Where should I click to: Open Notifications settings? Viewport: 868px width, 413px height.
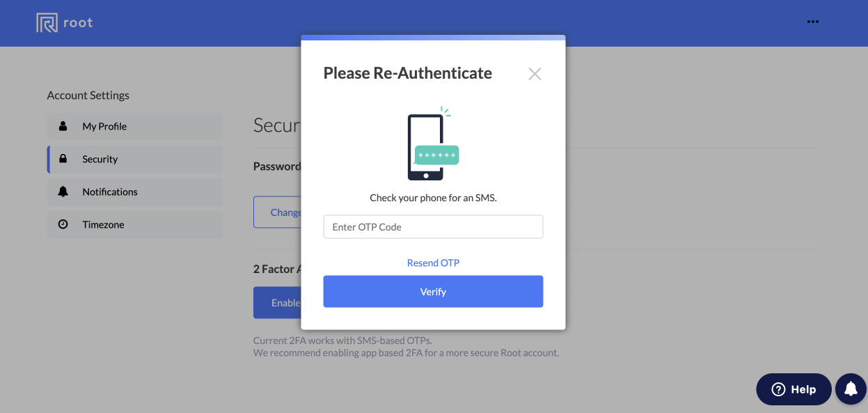135,192
